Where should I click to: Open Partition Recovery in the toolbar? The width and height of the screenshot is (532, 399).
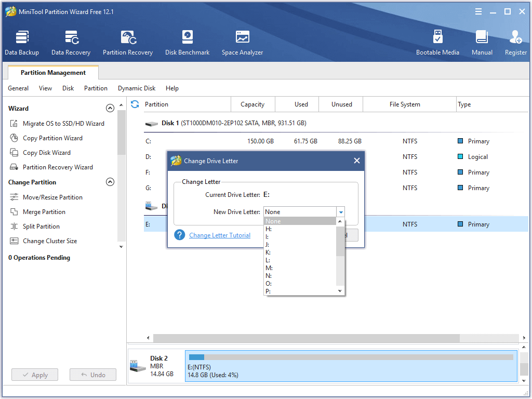click(x=128, y=43)
